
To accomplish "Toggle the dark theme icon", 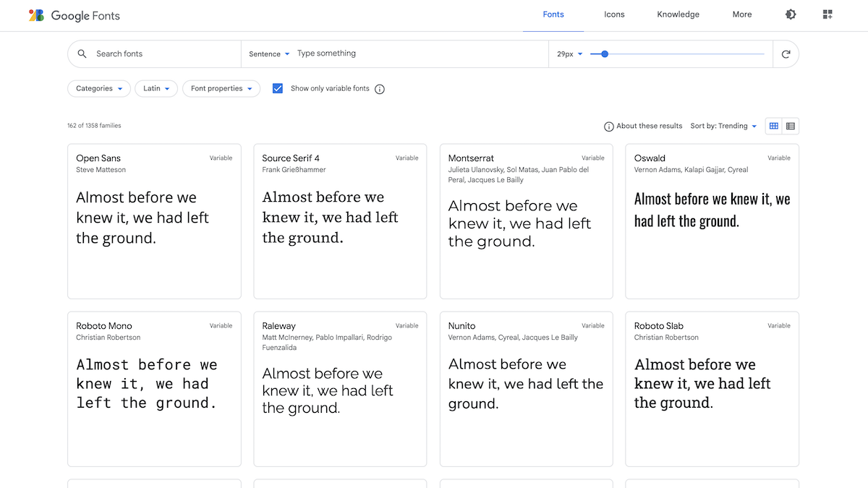I will 791,14.
